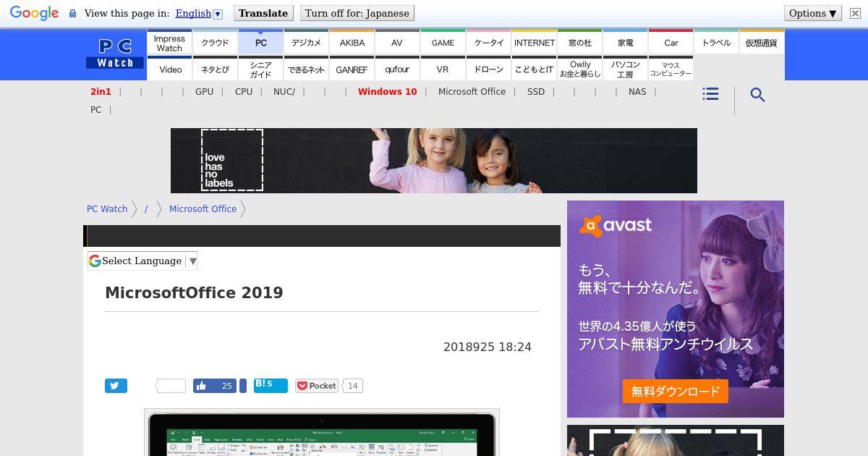Open the INTERNET tab

535,43
